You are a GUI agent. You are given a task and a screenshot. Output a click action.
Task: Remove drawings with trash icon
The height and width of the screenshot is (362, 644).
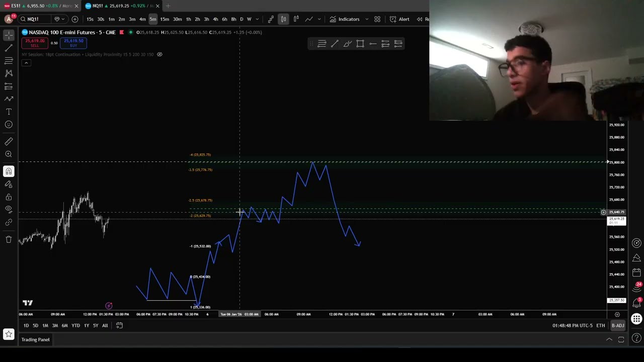click(x=9, y=239)
